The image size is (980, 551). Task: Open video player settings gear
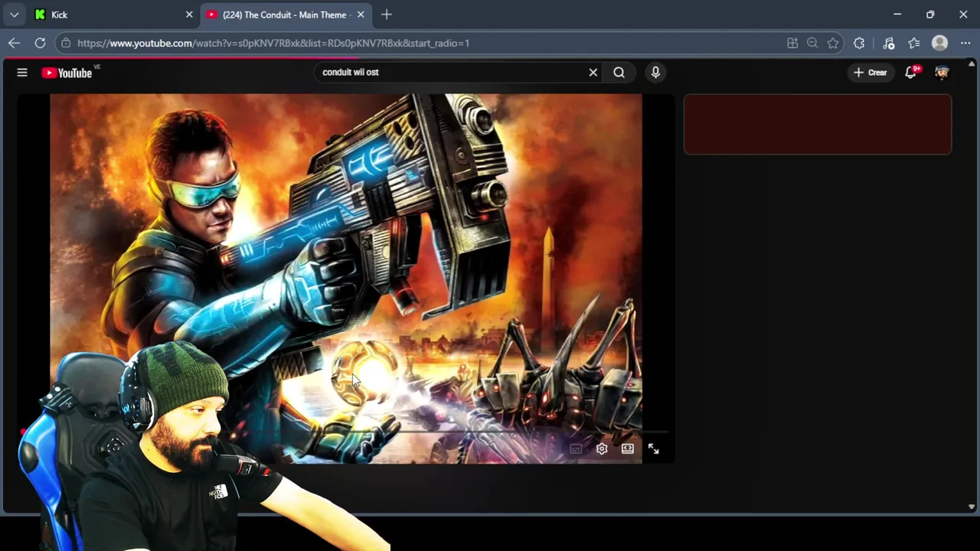point(602,449)
